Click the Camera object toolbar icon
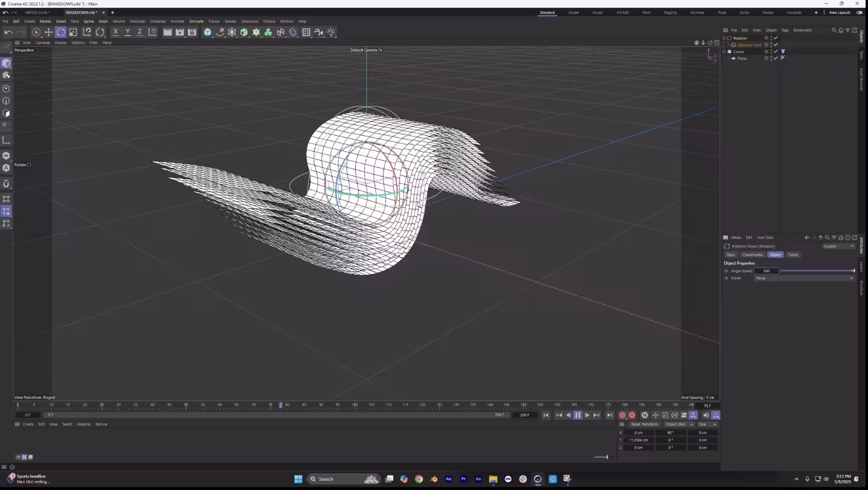The height and width of the screenshot is (490, 868). (318, 32)
